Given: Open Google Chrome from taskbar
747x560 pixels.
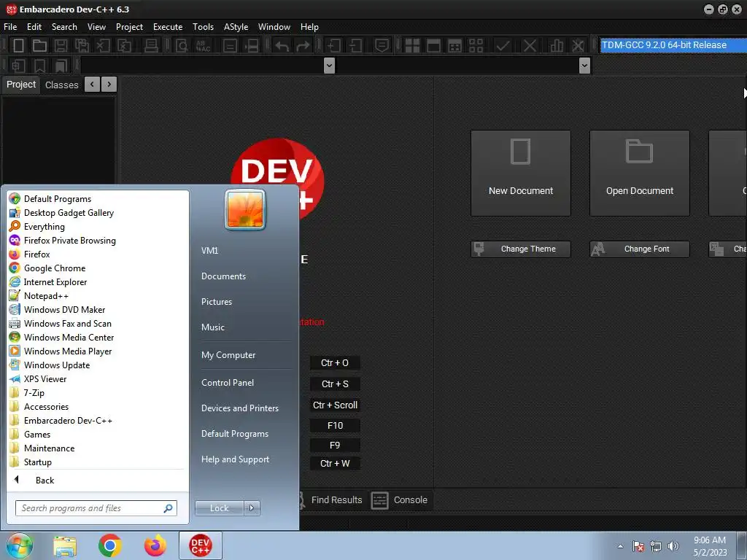Looking at the screenshot, I should [x=110, y=545].
